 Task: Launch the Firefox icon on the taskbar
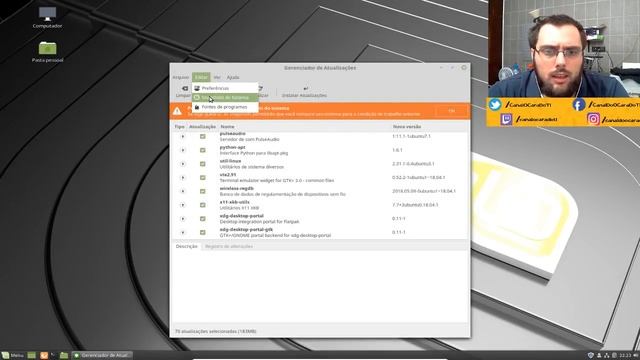click(x=44, y=356)
